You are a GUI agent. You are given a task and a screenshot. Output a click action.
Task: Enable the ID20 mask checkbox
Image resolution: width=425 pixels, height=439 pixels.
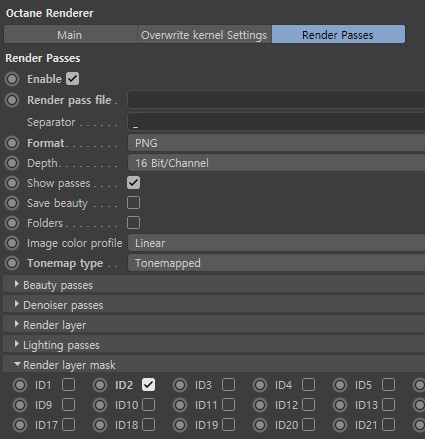pos(308,425)
